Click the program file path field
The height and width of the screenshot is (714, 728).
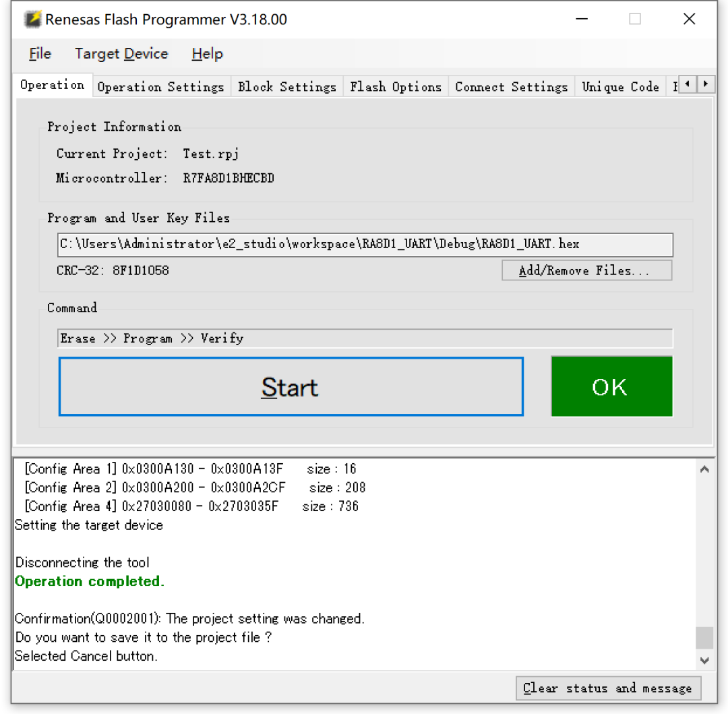[365, 245]
